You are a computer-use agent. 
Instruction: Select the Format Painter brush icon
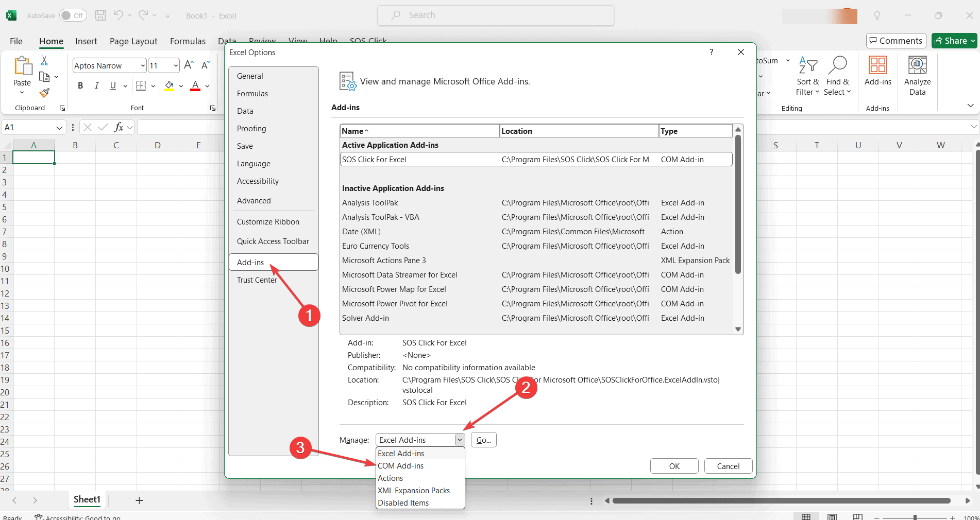[44, 93]
